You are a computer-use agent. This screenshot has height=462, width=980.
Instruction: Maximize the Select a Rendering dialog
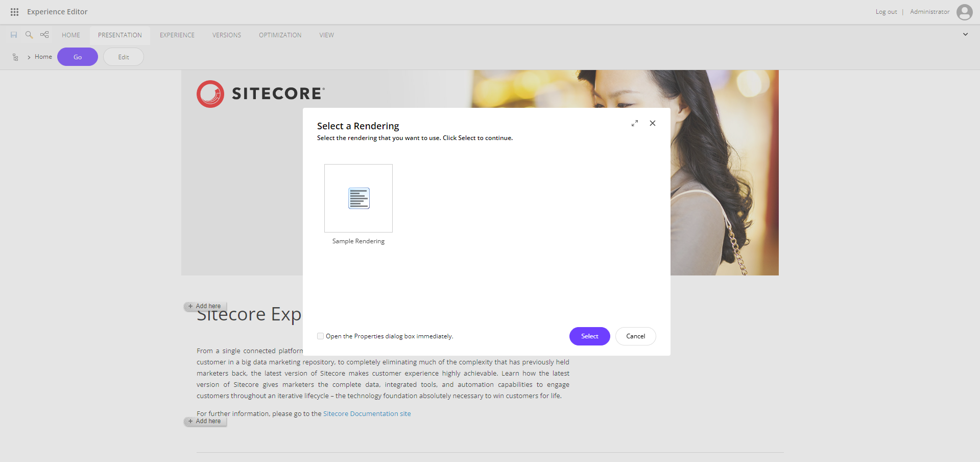[x=635, y=123]
